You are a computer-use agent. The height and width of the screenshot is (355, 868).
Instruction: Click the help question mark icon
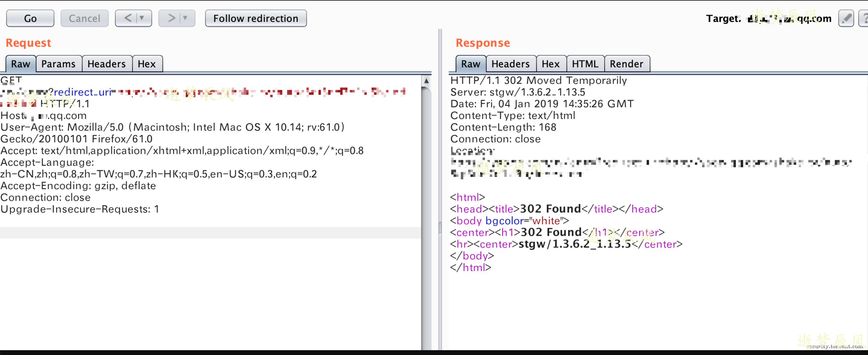pos(864,18)
